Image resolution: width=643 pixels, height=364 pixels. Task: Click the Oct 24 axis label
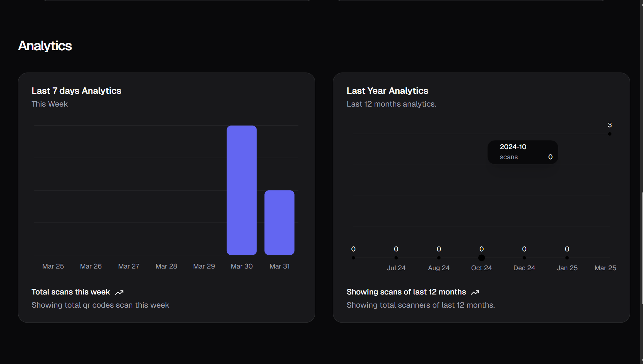pos(482,268)
